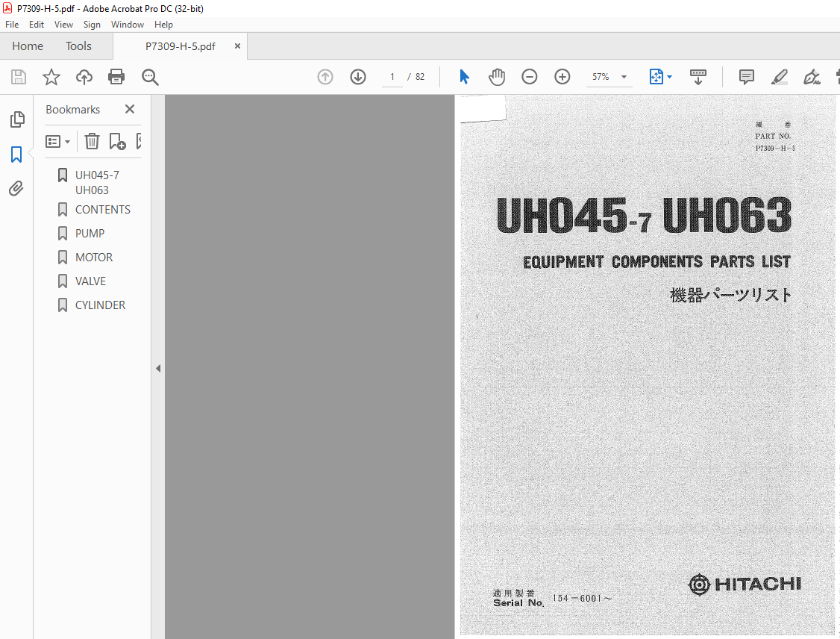Open the File menu

12,25
